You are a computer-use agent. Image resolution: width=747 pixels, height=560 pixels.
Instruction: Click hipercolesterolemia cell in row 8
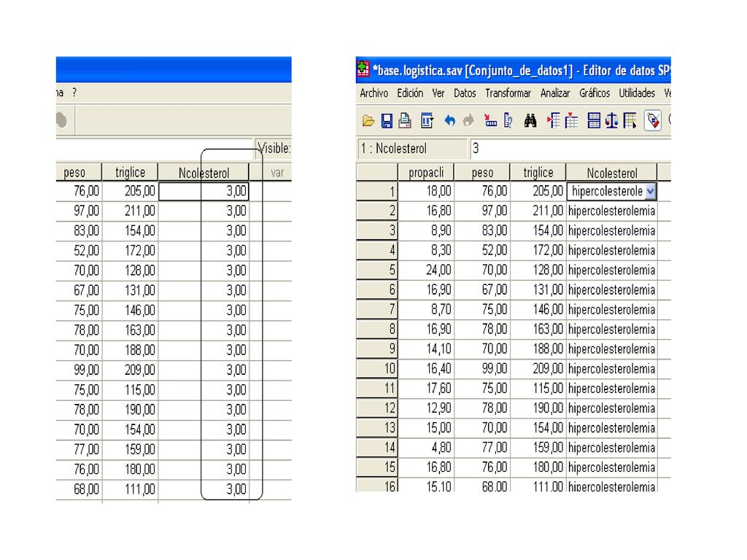(x=612, y=330)
